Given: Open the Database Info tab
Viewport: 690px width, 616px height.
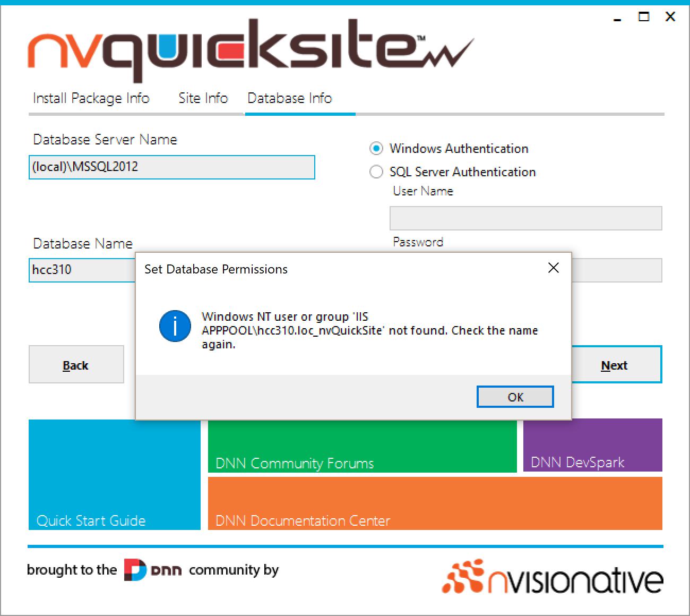Looking at the screenshot, I should (x=290, y=98).
